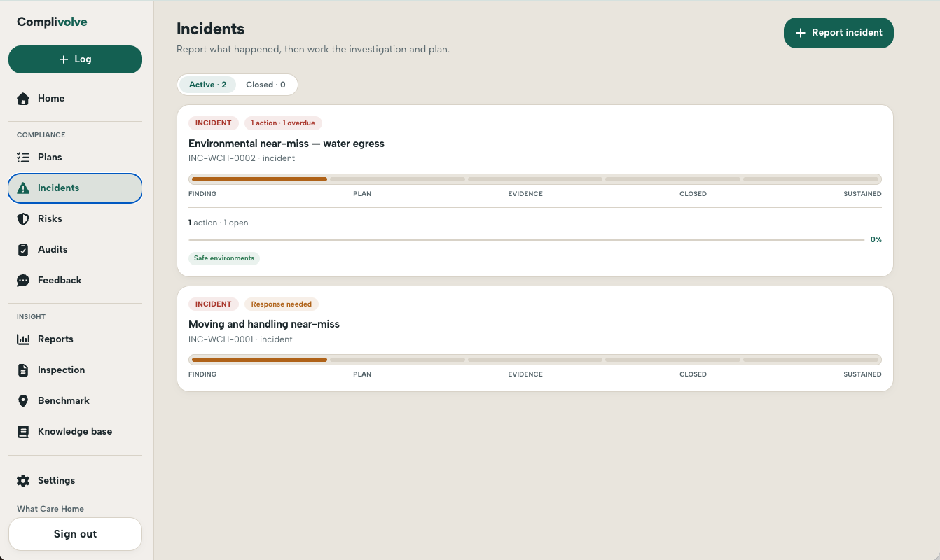
Task: Click the PLAN stage label on INC-WCH-0002
Action: coord(362,194)
